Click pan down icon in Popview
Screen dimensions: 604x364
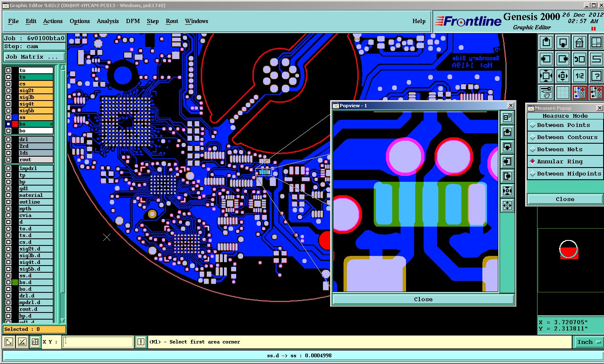click(508, 147)
